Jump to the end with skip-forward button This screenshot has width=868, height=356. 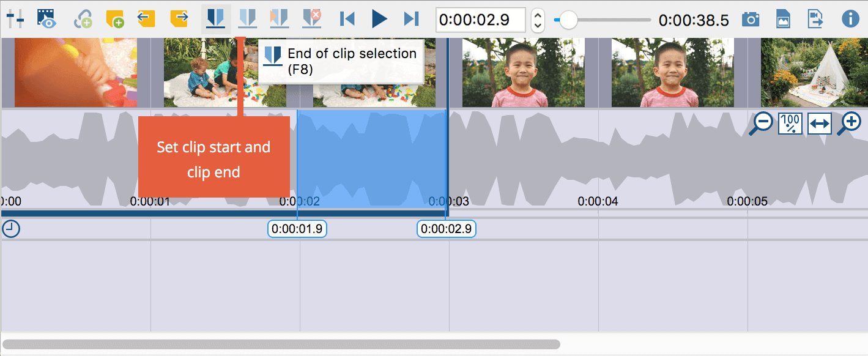point(412,19)
